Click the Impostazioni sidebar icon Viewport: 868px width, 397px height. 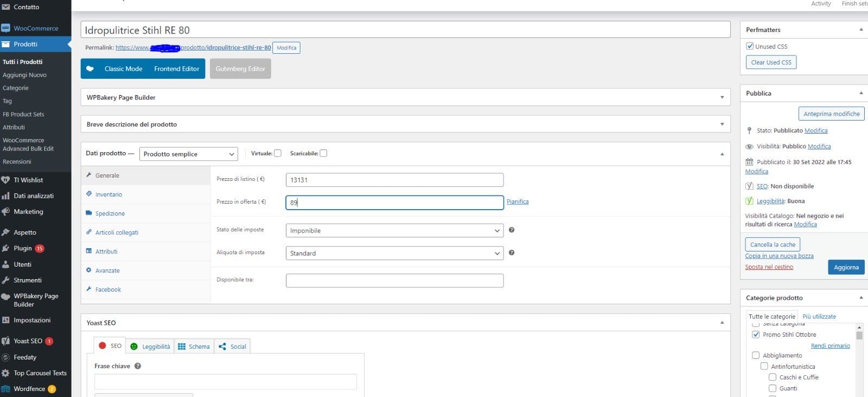point(6,320)
